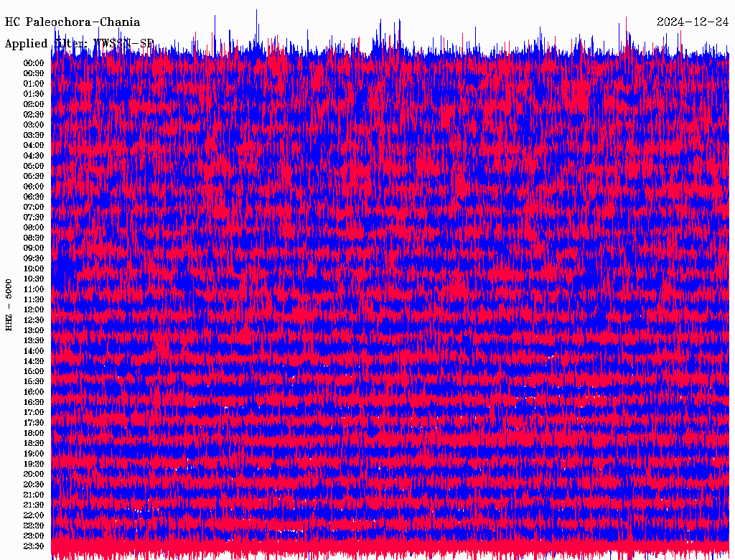735x560 pixels.
Task: Select the 22:00 time row label
Action: pos(34,515)
